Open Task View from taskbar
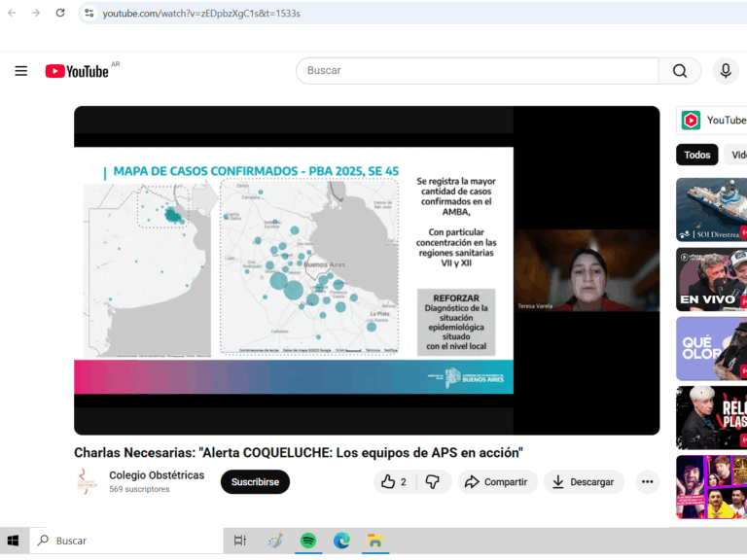 239,541
